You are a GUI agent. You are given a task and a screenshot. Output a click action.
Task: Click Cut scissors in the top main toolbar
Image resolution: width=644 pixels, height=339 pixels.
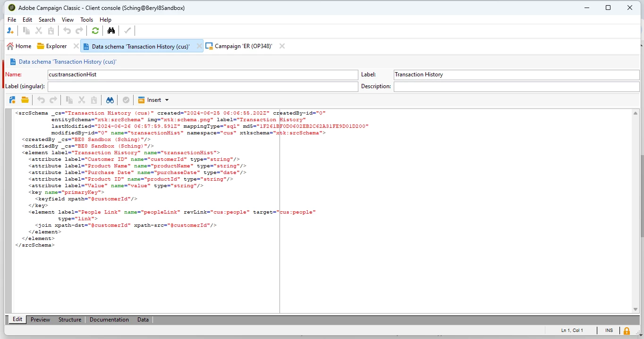click(x=39, y=31)
